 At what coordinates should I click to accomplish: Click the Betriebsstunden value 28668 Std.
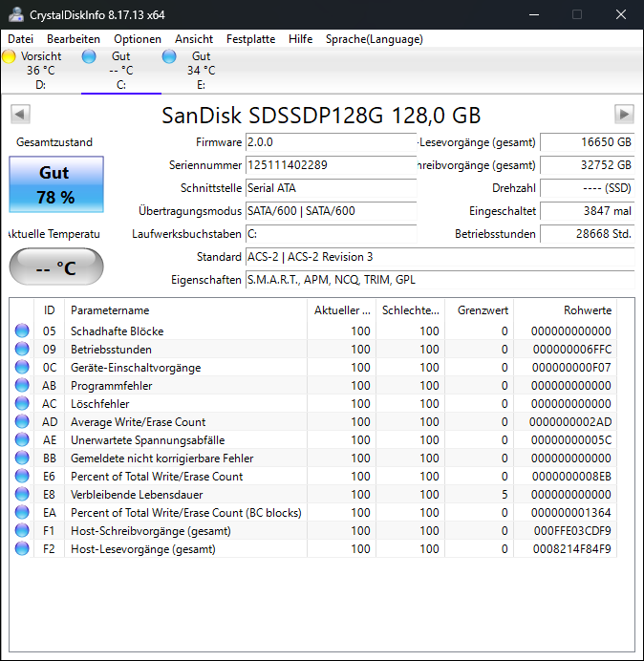click(587, 234)
